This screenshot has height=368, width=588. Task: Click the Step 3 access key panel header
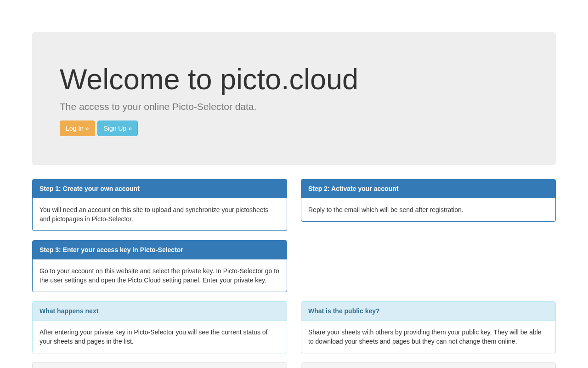coord(159,250)
